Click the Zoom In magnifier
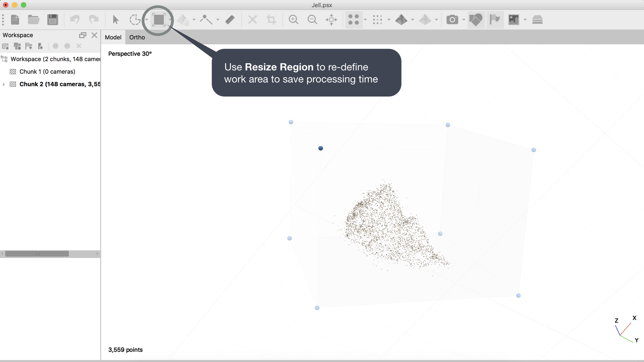Viewport: 644px width, 362px height. point(293,20)
